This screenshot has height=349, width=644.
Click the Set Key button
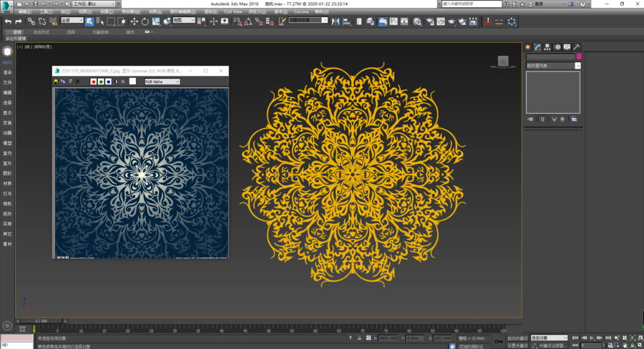517,345
